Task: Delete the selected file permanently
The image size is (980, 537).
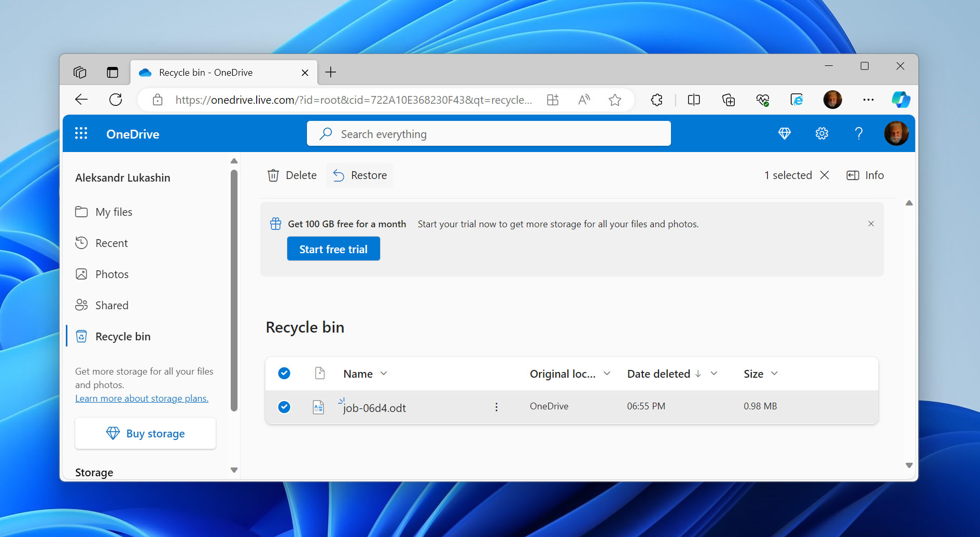Action: point(292,175)
